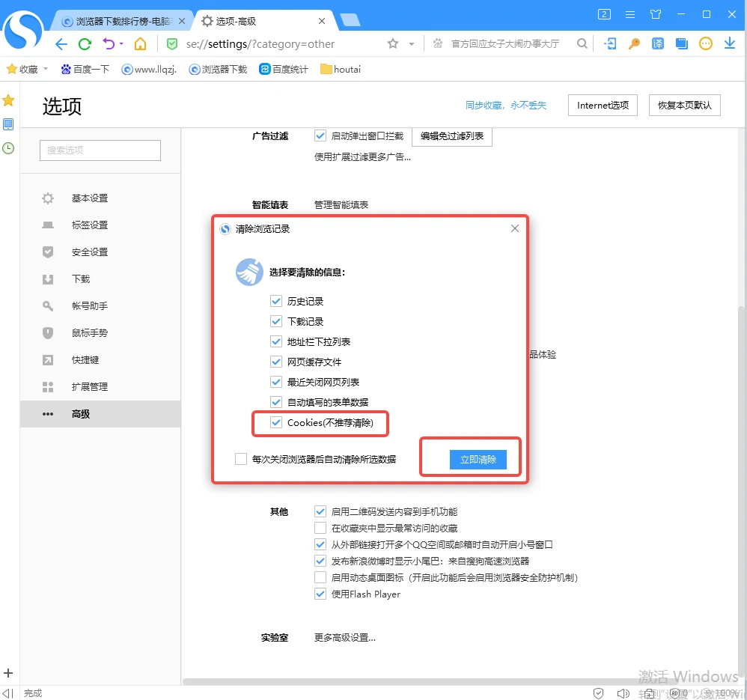Open new tab with the tab bar button
The height and width of the screenshot is (700, 747).
[350, 20]
